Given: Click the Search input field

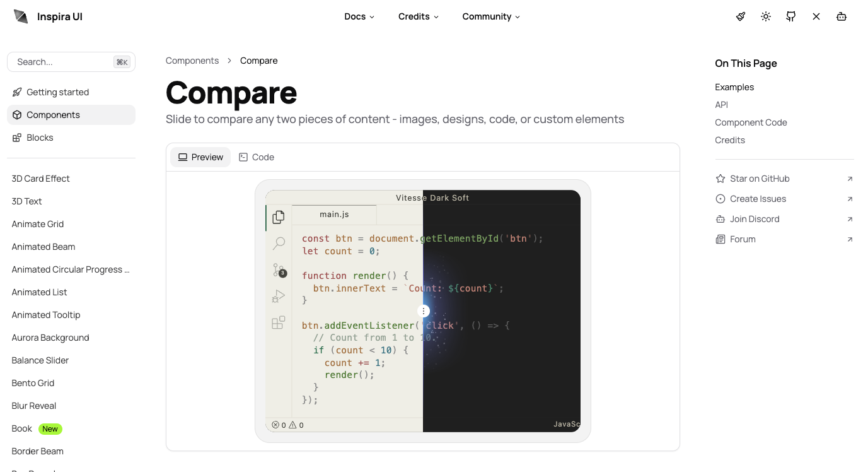Looking at the screenshot, I should tap(63, 62).
